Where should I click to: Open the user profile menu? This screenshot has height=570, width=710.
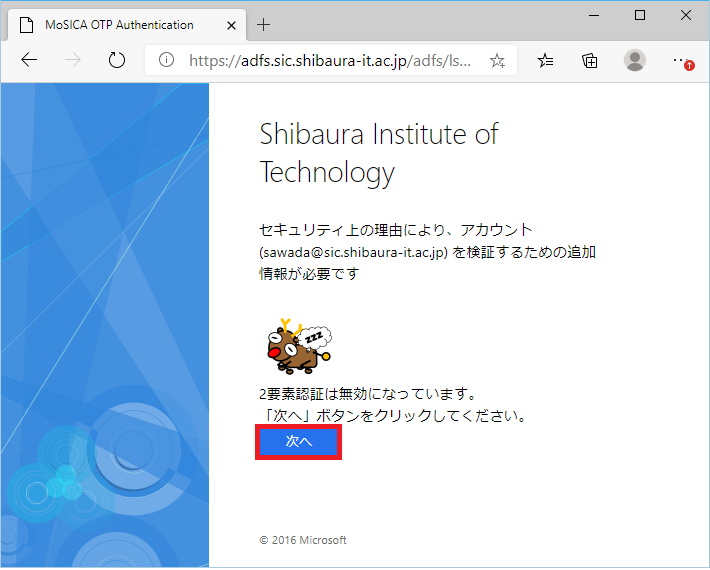tap(635, 60)
